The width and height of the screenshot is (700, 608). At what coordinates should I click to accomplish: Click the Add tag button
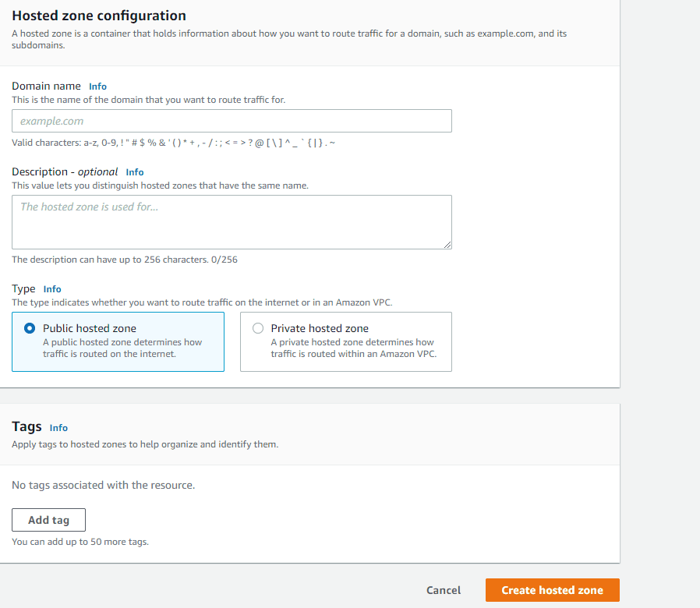coord(48,520)
